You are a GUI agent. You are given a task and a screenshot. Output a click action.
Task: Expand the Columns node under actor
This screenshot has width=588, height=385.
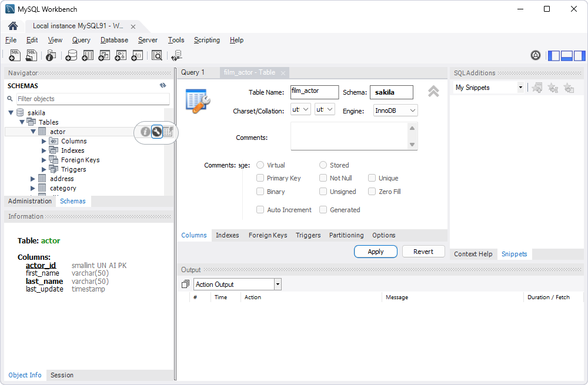click(x=44, y=141)
